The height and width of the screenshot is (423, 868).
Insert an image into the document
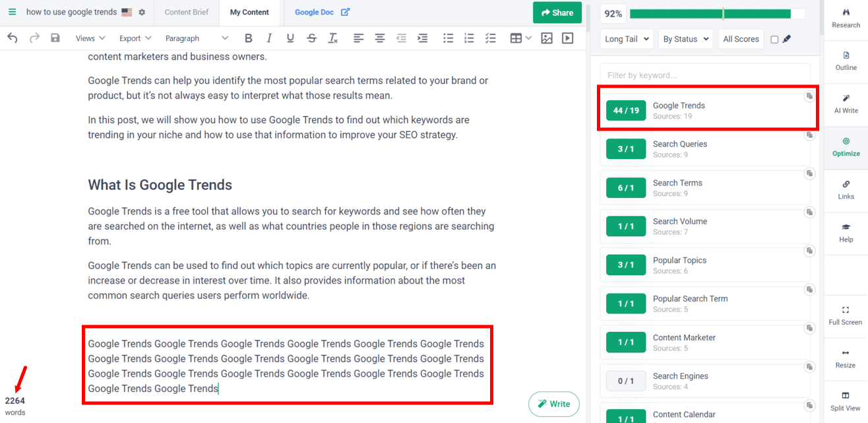pyautogui.click(x=546, y=38)
